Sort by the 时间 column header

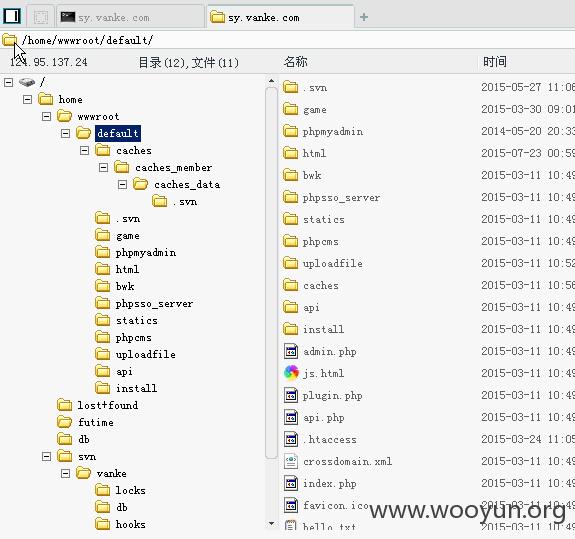tap(495, 62)
